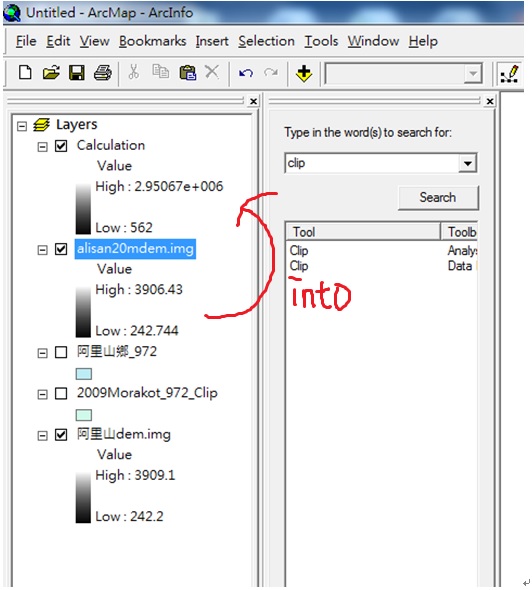Screen dimensions: 532x590
Task: Click the Delete X icon in the toolbar
Action: click(212, 71)
